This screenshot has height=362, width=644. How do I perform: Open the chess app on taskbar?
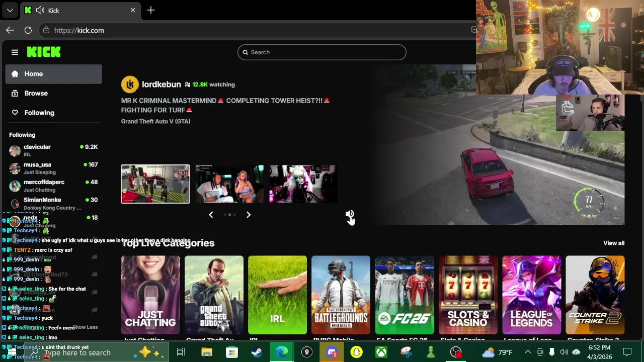[x=431, y=352]
